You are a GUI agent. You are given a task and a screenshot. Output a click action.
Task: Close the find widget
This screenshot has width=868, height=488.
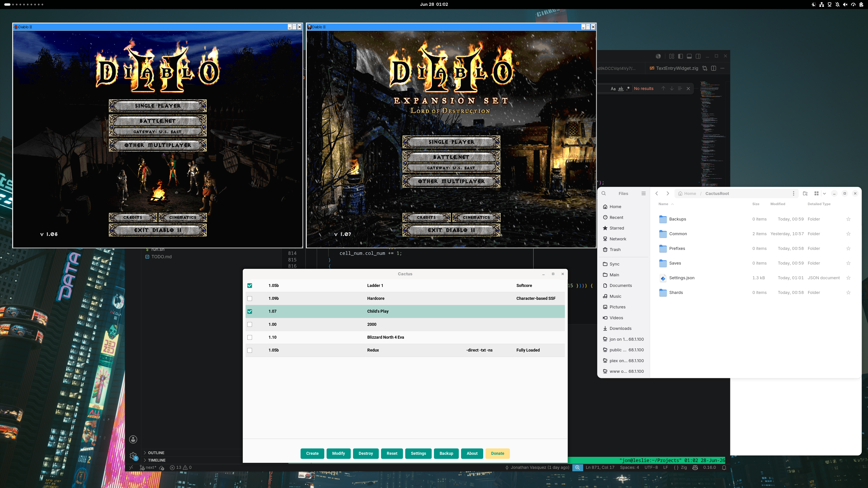pos(688,89)
